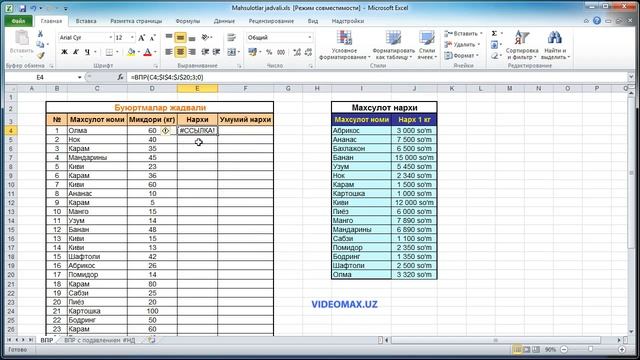Apply percent style format

pos(269,52)
